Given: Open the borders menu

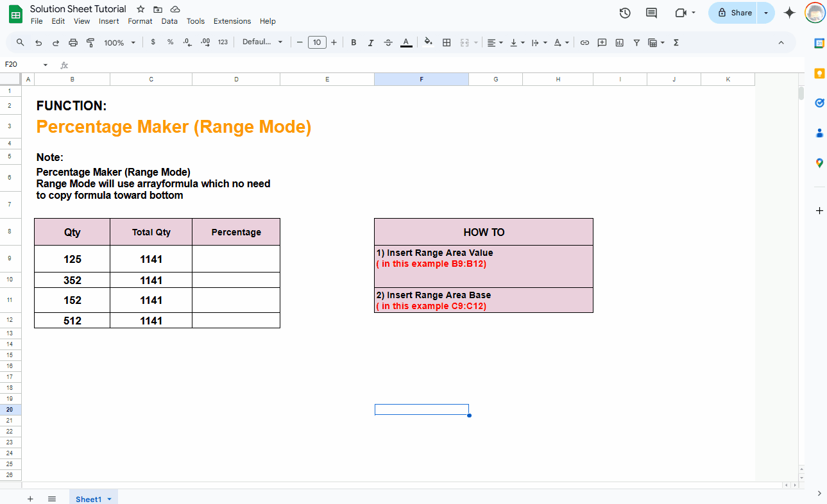Looking at the screenshot, I should click(x=447, y=42).
